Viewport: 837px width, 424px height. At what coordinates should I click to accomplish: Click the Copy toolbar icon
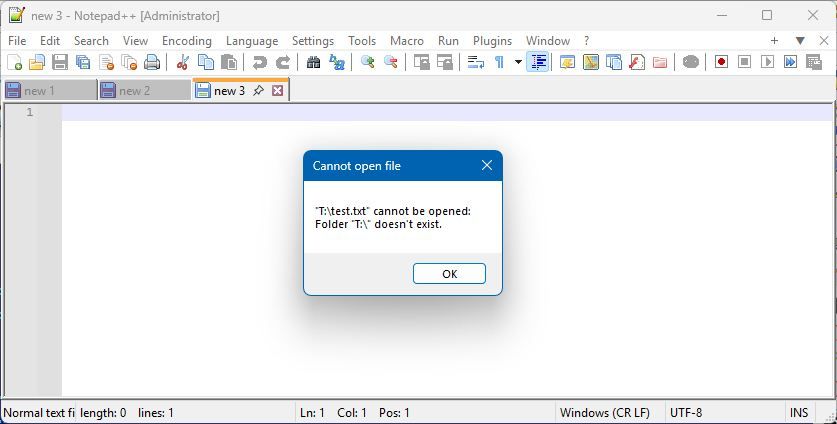coord(206,62)
